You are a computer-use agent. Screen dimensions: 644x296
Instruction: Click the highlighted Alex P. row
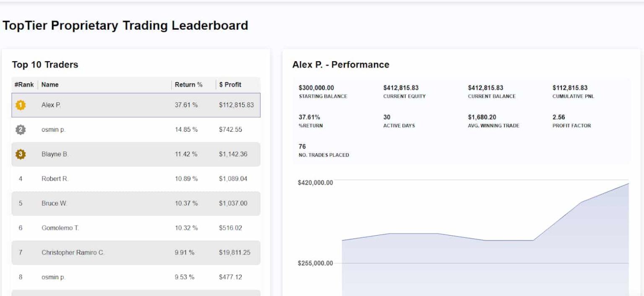(x=126, y=105)
